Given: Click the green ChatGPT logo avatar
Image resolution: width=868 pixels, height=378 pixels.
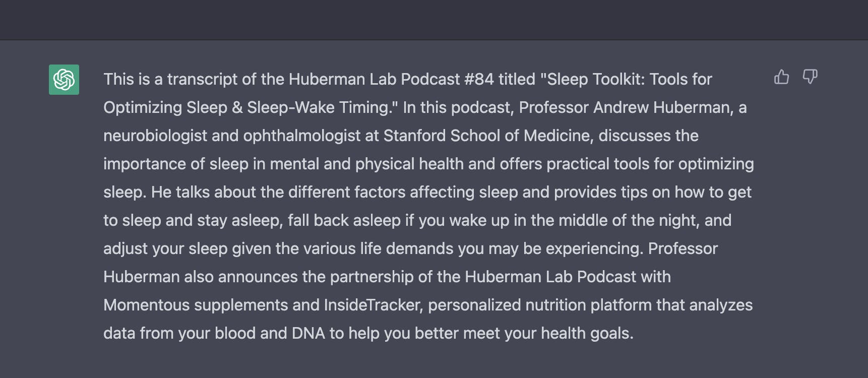Looking at the screenshot, I should (64, 80).
